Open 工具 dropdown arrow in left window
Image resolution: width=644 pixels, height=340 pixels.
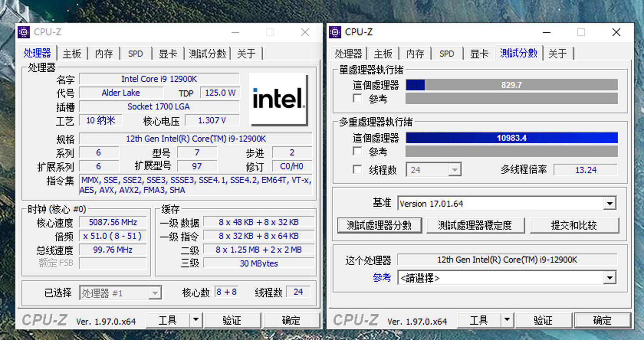[x=196, y=320]
